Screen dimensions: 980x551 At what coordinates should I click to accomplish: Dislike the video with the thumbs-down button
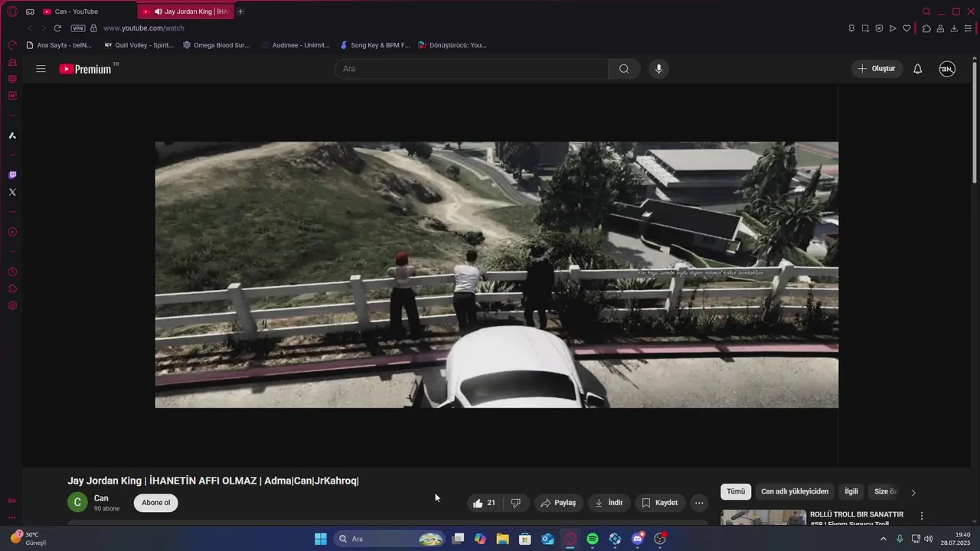515,503
